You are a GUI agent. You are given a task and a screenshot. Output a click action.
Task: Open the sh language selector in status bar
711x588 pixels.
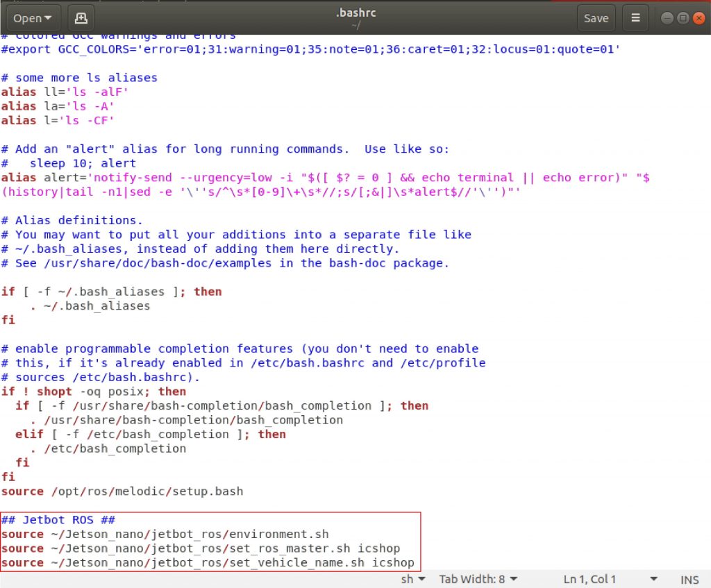[413, 579]
